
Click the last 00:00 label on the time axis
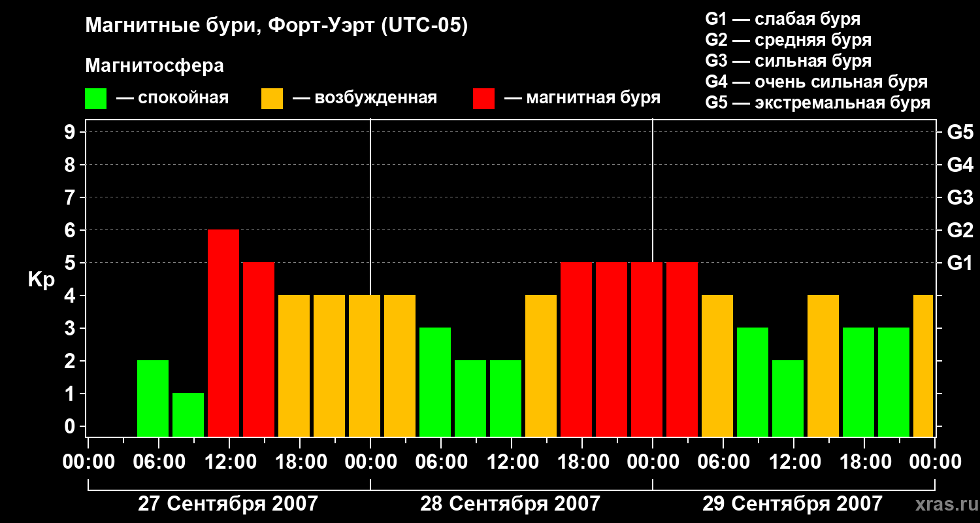pos(935,462)
